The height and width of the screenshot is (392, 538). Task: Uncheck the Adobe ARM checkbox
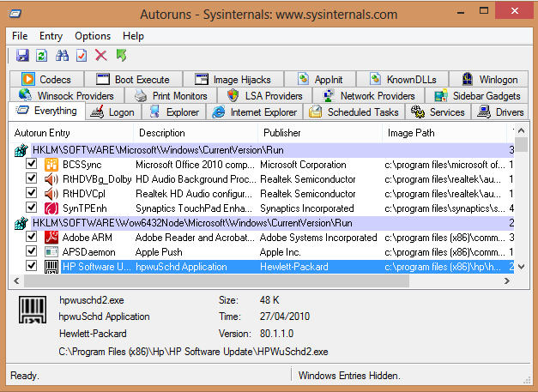pos(31,236)
